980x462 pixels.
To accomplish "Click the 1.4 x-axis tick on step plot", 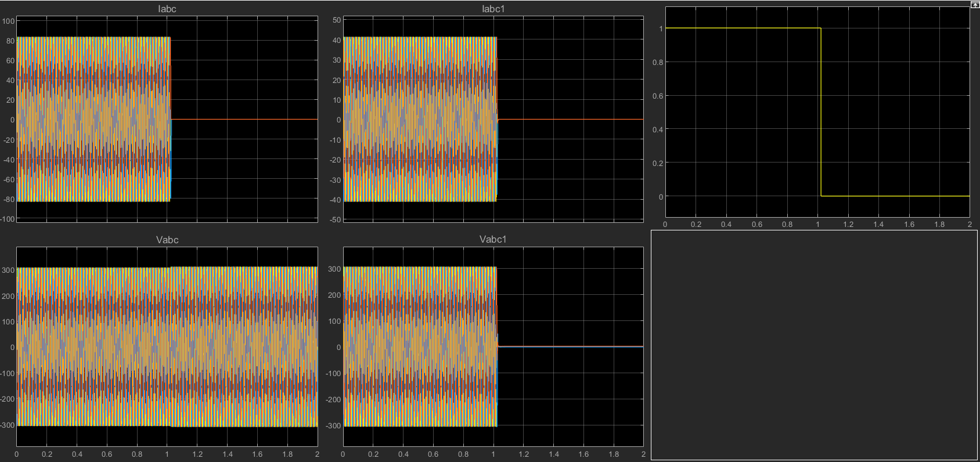I will click(878, 224).
